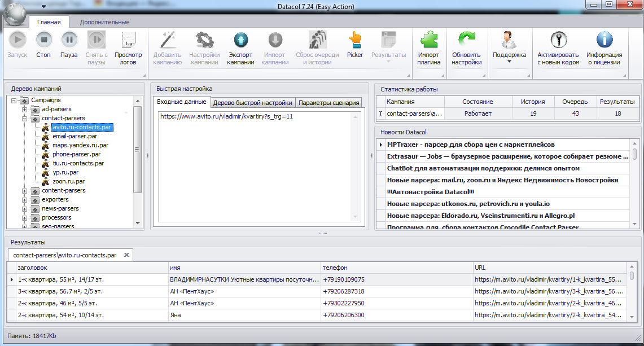The width and height of the screenshot is (644, 346).
Task: Open Информация о лицензии icon
Action: click(604, 40)
